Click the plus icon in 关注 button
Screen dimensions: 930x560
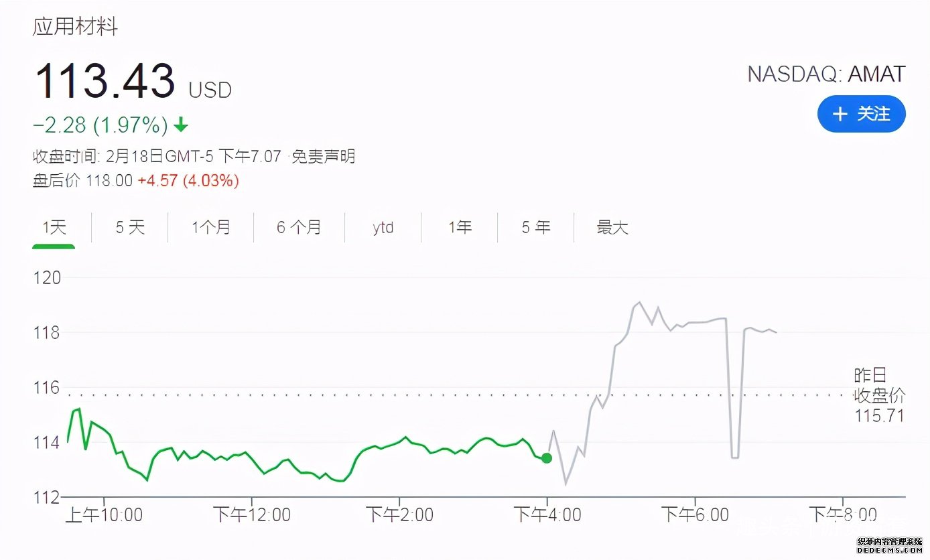(x=840, y=115)
